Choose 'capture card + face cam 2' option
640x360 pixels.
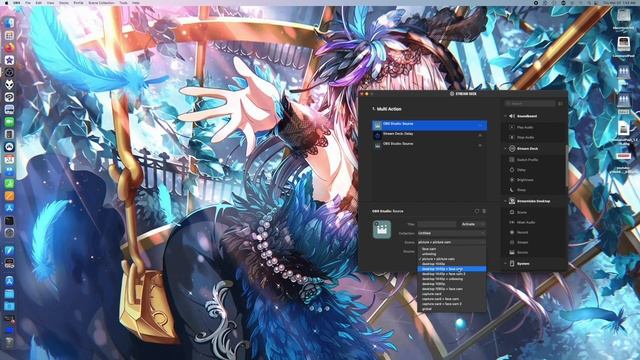point(451,304)
